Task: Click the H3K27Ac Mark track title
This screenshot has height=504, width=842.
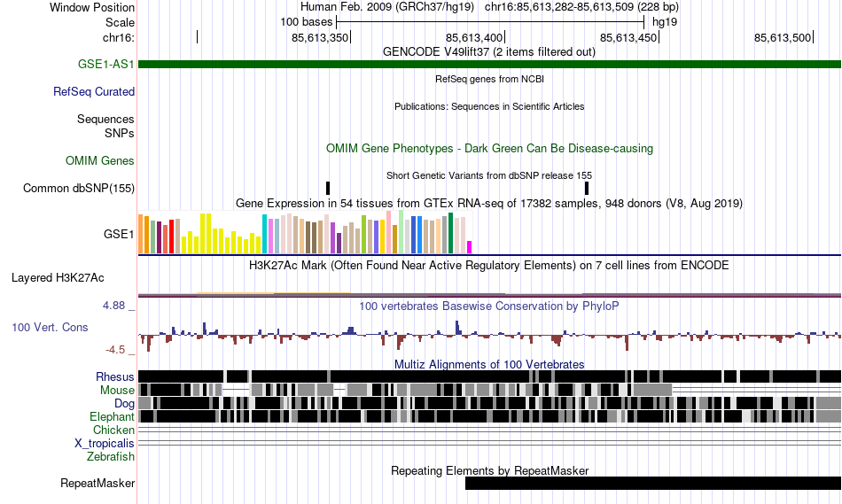Action: point(488,266)
